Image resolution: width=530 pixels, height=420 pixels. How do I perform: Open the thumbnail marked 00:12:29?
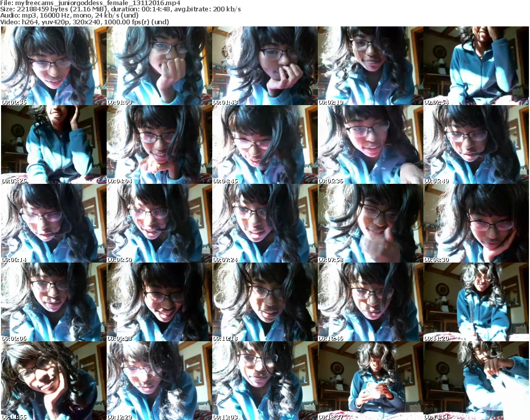159,381
